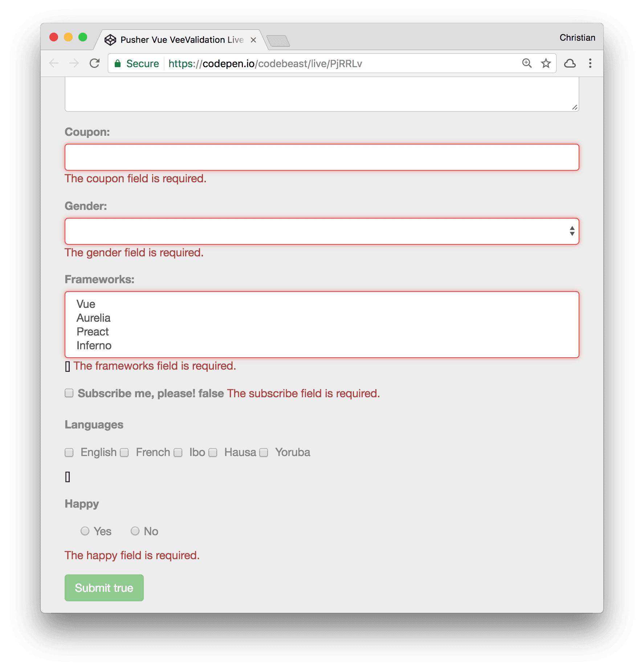The height and width of the screenshot is (671, 644).
Task: Select Vue in the Frameworks list
Action: pyautogui.click(x=85, y=304)
